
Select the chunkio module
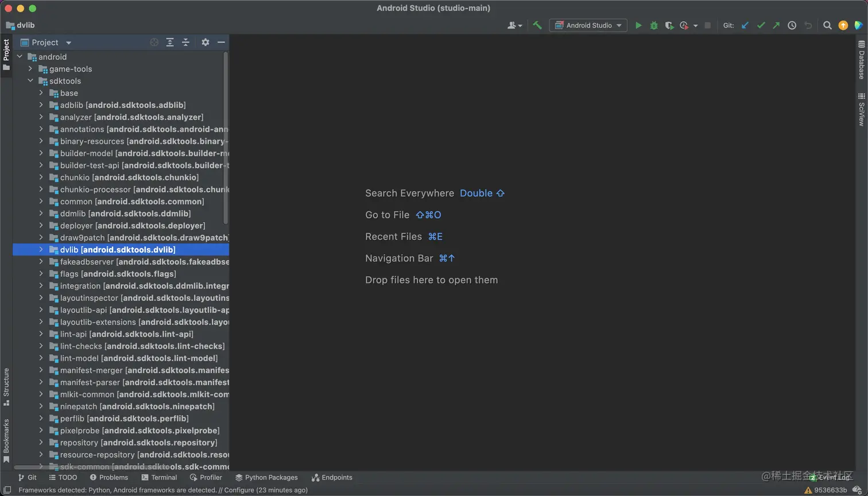121,177
